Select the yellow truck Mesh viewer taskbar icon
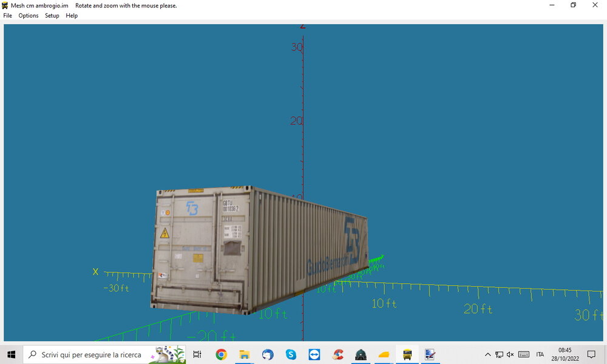 (x=407, y=354)
